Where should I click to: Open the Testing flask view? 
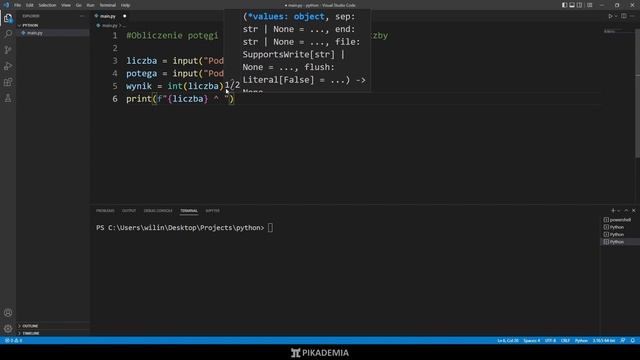click(8, 98)
